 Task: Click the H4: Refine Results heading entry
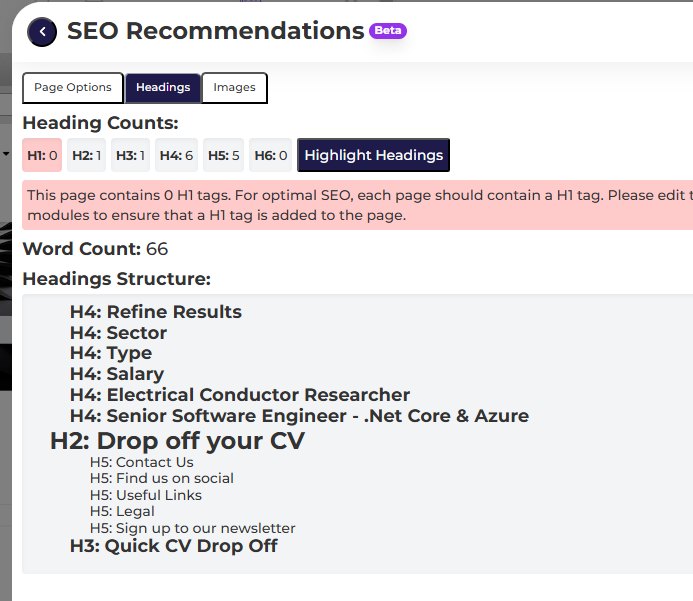[x=156, y=312]
